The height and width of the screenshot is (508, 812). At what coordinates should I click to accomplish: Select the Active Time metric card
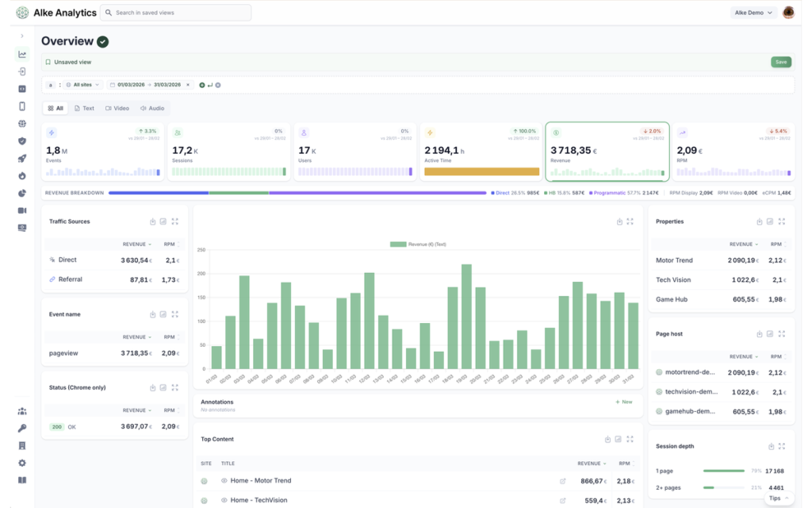[x=481, y=152]
